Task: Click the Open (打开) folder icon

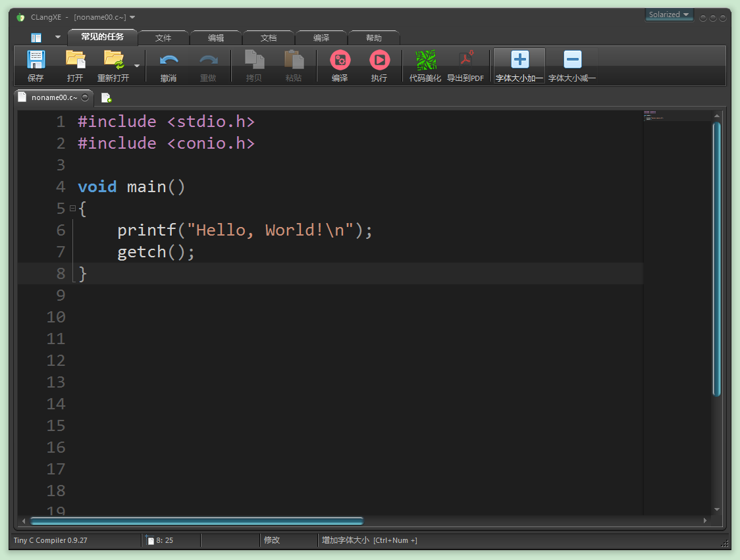Action: (x=75, y=60)
